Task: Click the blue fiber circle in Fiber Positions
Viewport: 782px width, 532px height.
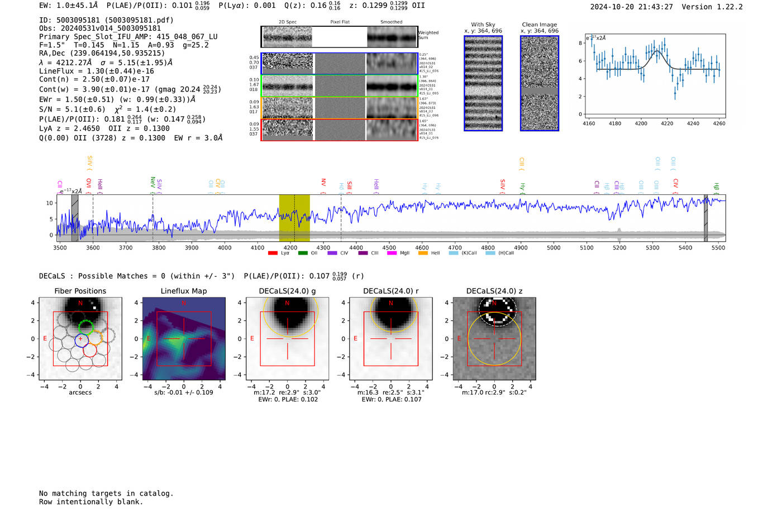Action: click(x=82, y=340)
